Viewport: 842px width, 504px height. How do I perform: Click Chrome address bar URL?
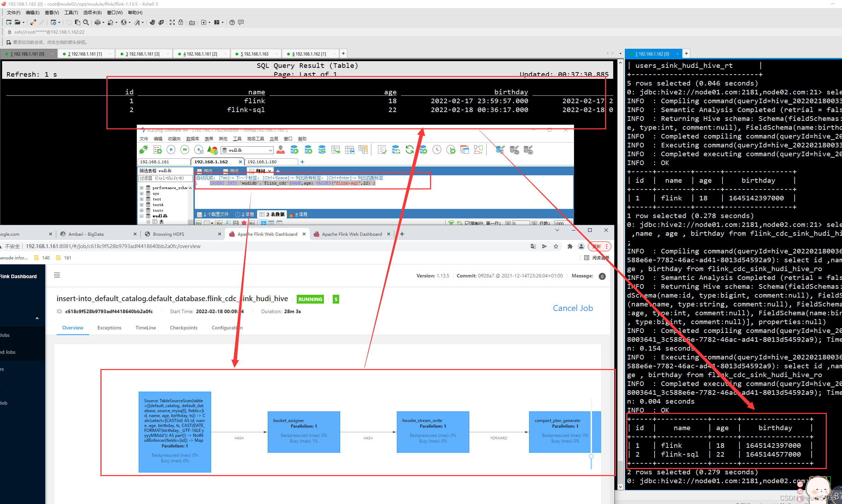click(113, 246)
